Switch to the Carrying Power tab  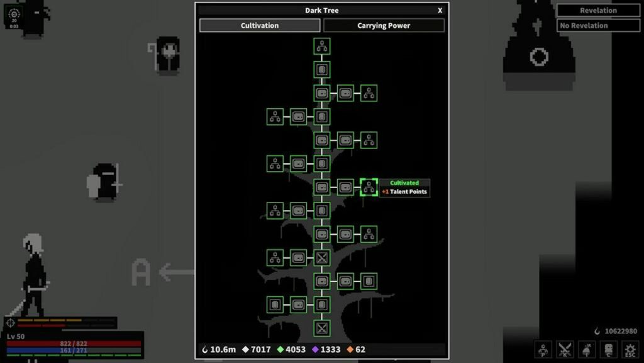(x=384, y=25)
